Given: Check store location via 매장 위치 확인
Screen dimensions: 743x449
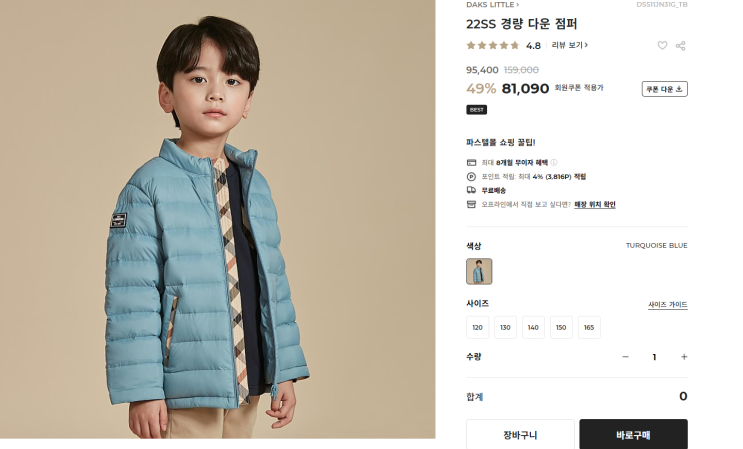Looking at the screenshot, I should pyautogui.click(x=595, y=205).
